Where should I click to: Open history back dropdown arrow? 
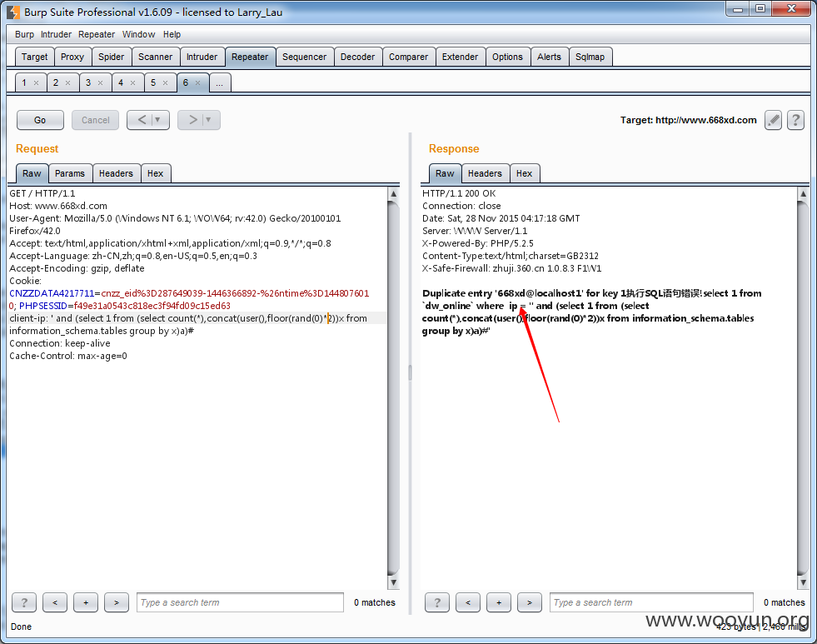tap(158, 120)
